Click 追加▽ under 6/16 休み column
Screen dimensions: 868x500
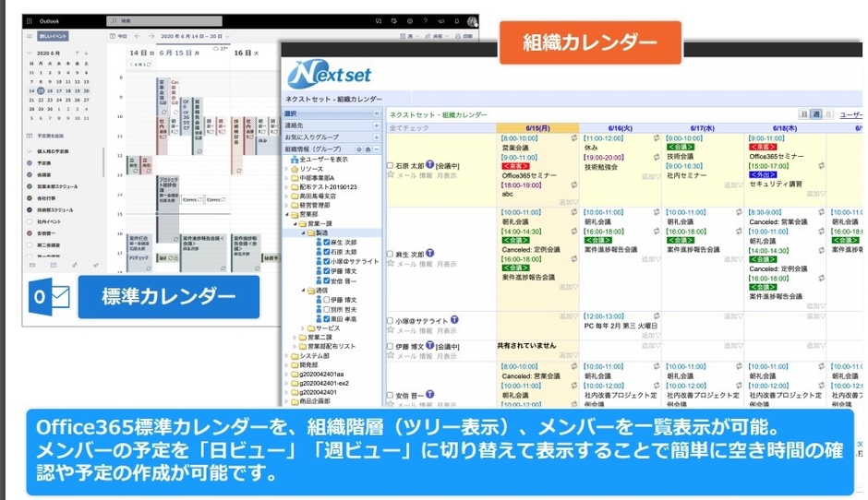pyautogui.click(x=650, y=176)
